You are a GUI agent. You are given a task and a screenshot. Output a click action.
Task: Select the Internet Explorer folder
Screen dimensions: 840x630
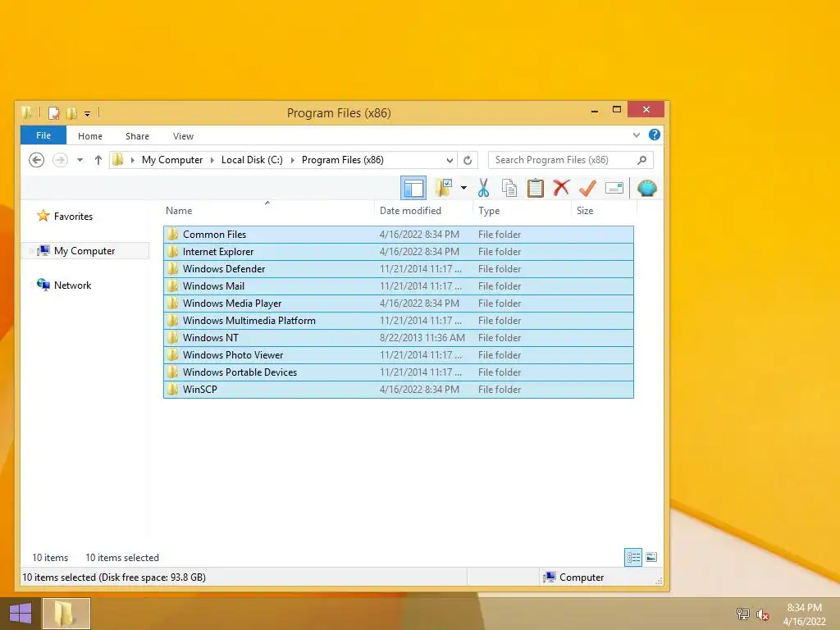pyautogui.click(x=399, y=252)
